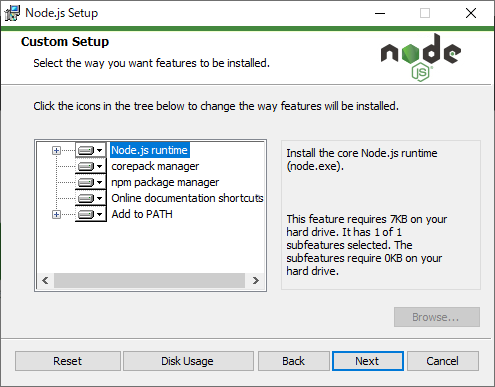
Task: Select the npm package manager feature
Action: 165,182
